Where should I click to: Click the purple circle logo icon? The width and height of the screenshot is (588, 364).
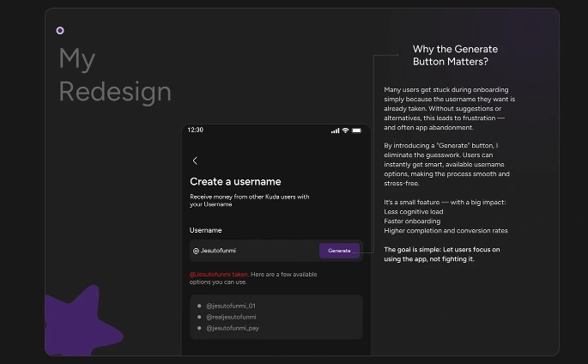point(60,30)
